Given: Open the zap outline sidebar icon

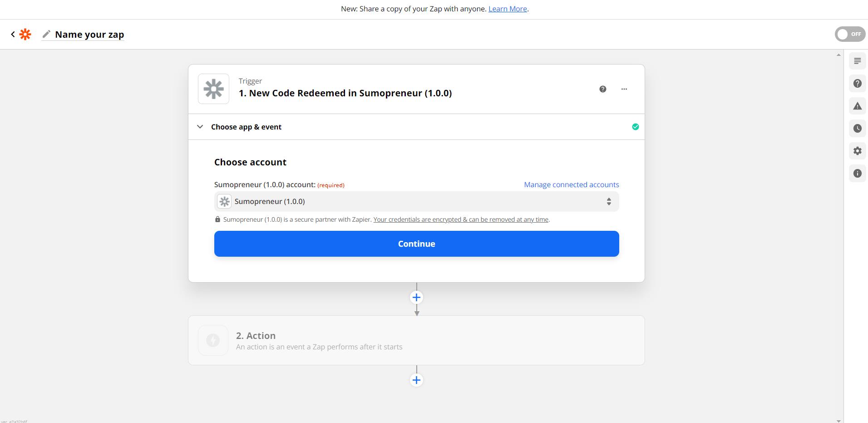Looking at the screenshot, I should point(857,61).
